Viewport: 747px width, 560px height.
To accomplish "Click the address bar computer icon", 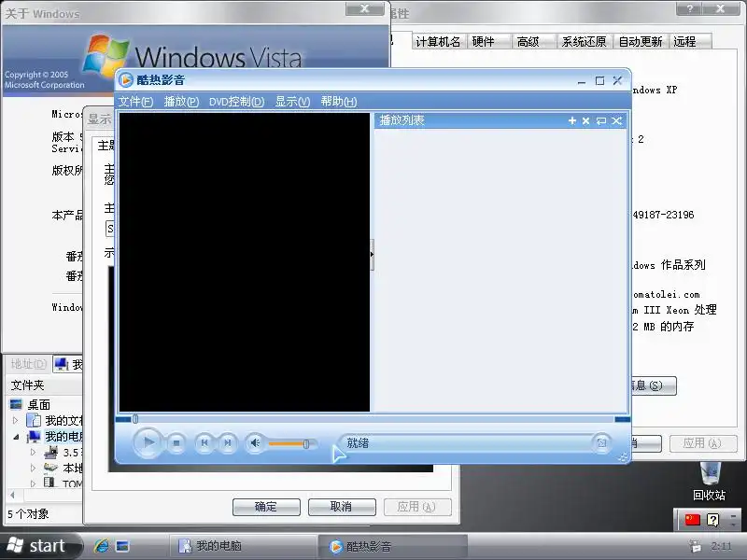I will [x=61, y=364].
